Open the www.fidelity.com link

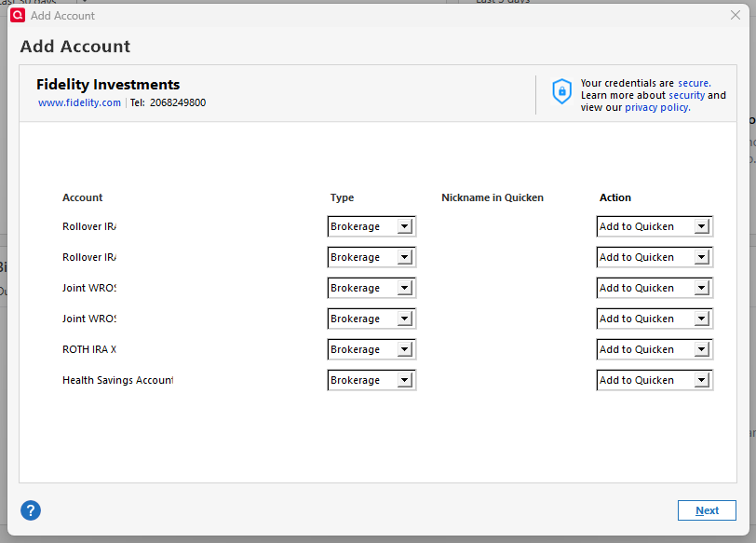[x=79, y=102]
